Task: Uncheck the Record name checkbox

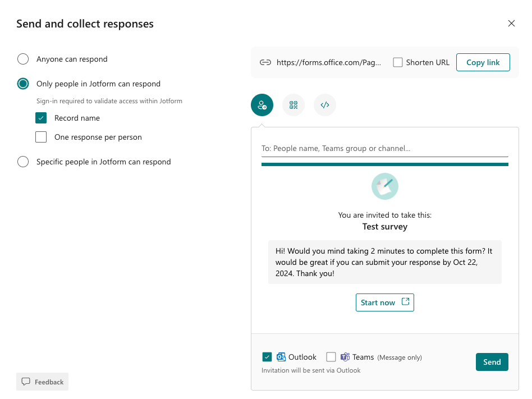Action: pos(41,118)
